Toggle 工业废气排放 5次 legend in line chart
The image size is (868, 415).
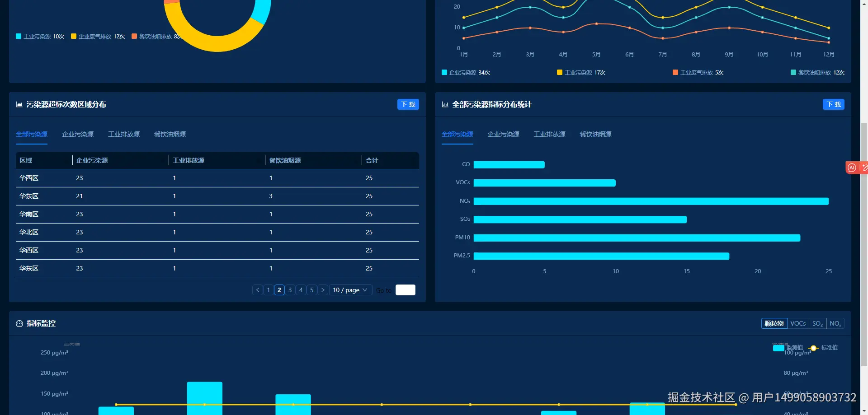pyautogui.click(x=698, y=72)
